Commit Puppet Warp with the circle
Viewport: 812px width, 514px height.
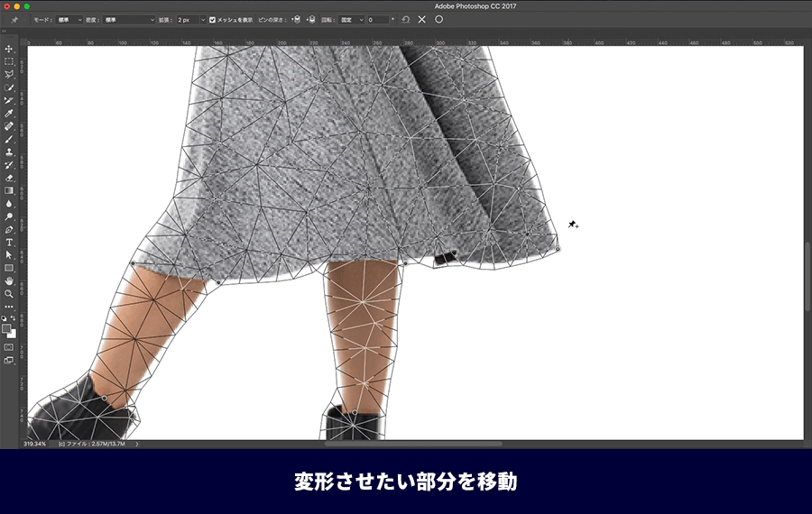coord(438,20)
